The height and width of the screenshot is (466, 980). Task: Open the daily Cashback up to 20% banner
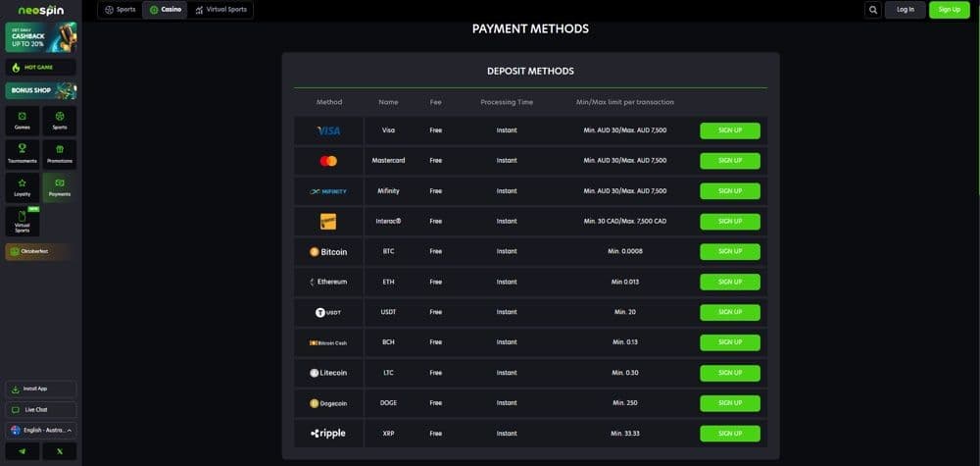(x=40, y=37)
